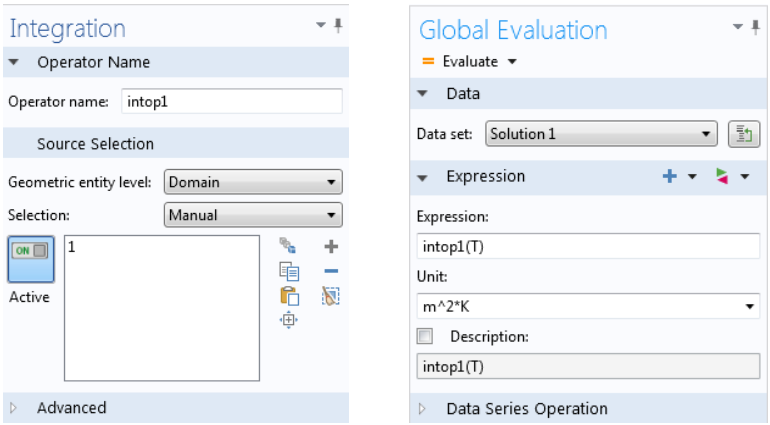Click the blue Add Expression plus icon
The width and height of the screenshot is (770, 425).
coord(670,177)
